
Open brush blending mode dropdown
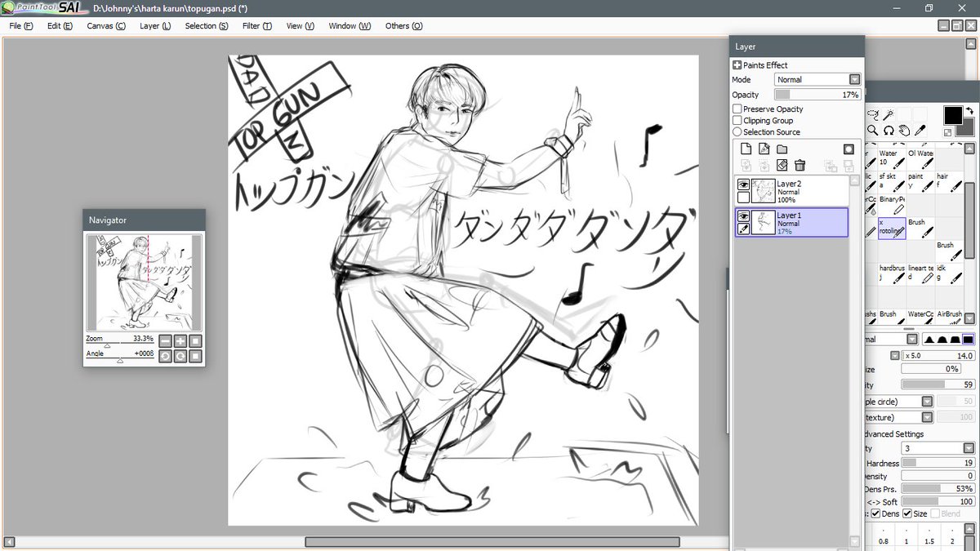pos(911,339)
